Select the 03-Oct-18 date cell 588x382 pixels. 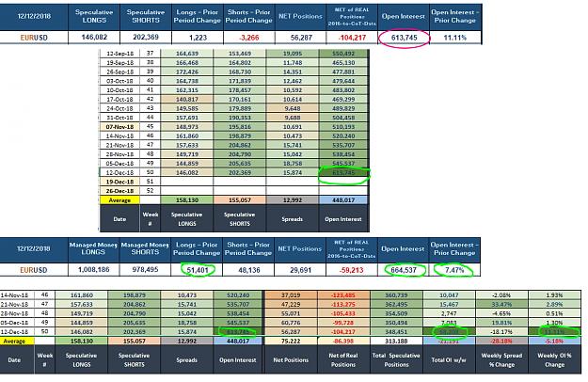tap(119, 81)
